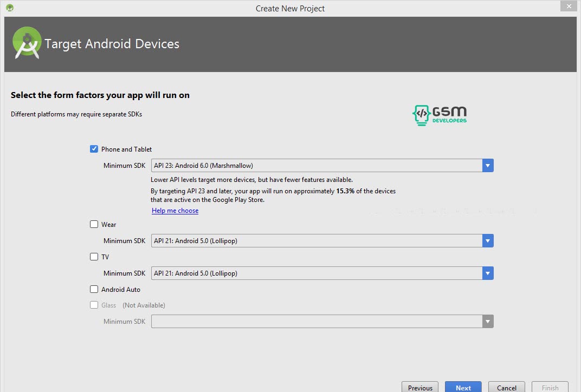Click the disabled Glass checkbox
The image size is (581, 392).
pos(94,305)
